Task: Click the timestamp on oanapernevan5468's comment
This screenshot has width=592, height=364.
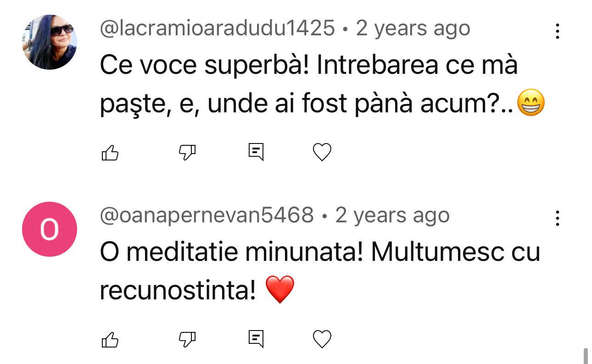Action: click(392, 215)
